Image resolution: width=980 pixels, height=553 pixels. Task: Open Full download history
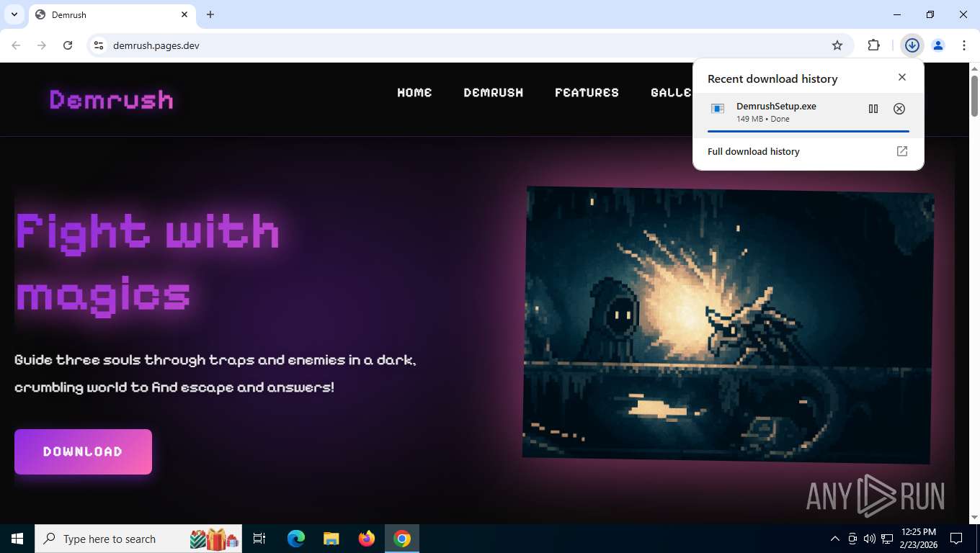pyautogui.click(x=808, y=151)
